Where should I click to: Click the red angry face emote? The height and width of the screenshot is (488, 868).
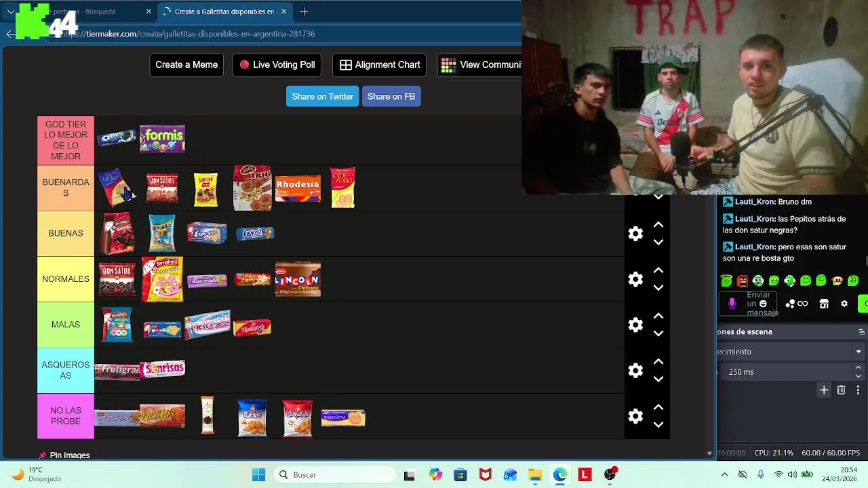tap(743, 281)
